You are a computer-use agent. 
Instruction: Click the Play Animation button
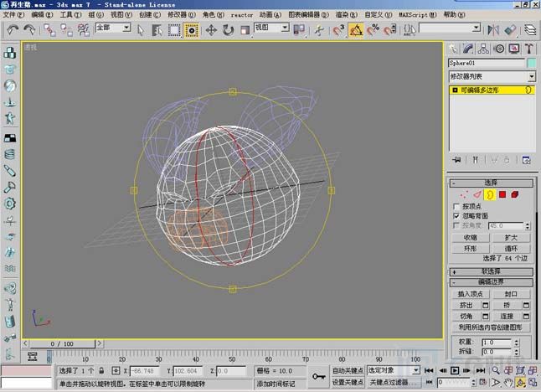[x=455, y=370]
